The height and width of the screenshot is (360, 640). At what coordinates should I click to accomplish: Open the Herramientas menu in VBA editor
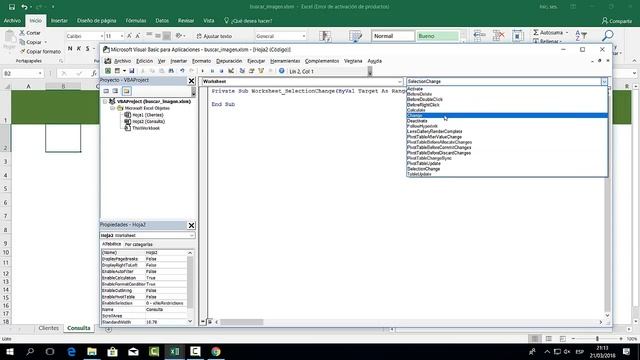[x=285, y=61]
